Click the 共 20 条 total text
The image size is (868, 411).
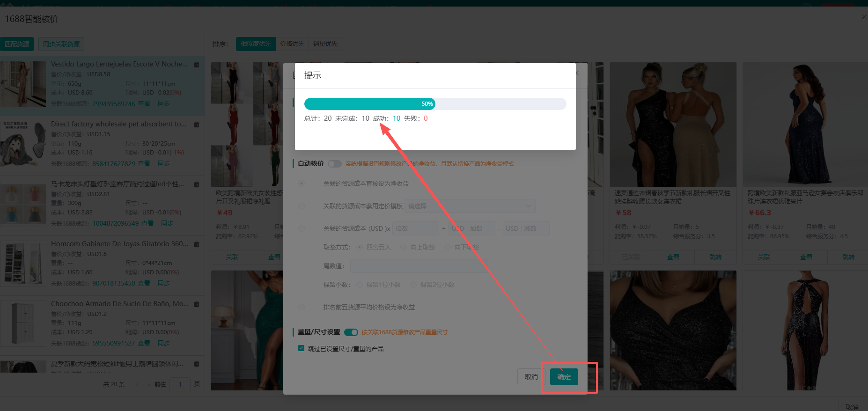click(x=114, y=384)
